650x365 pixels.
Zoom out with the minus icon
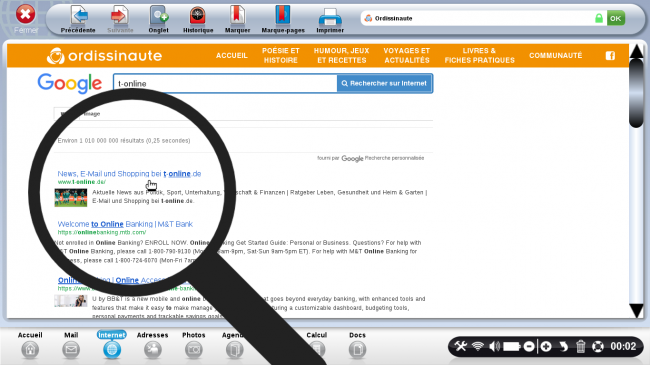[529, 346]
